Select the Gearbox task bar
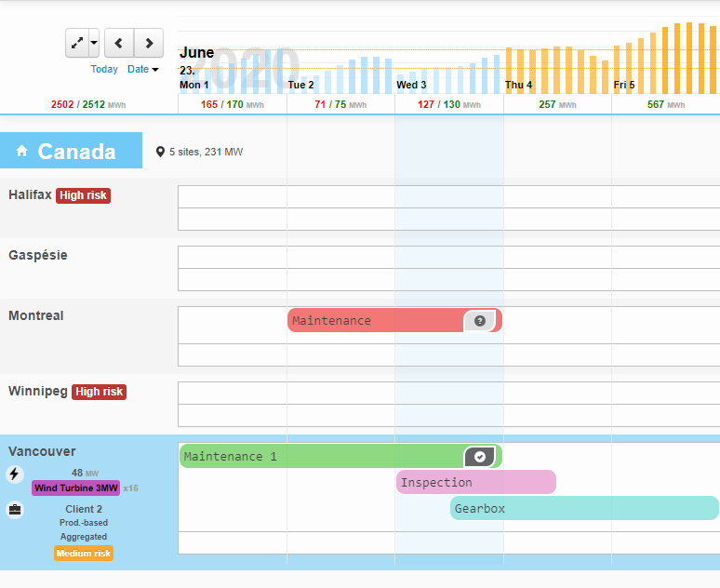 [x=584, y=508]
